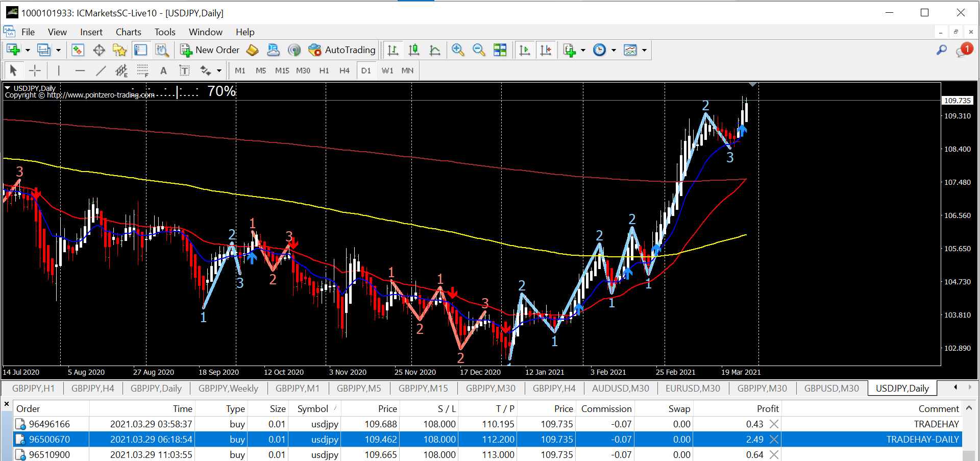
Task: Expand the New Chart dropdown arrow
Action: (28, 50)
